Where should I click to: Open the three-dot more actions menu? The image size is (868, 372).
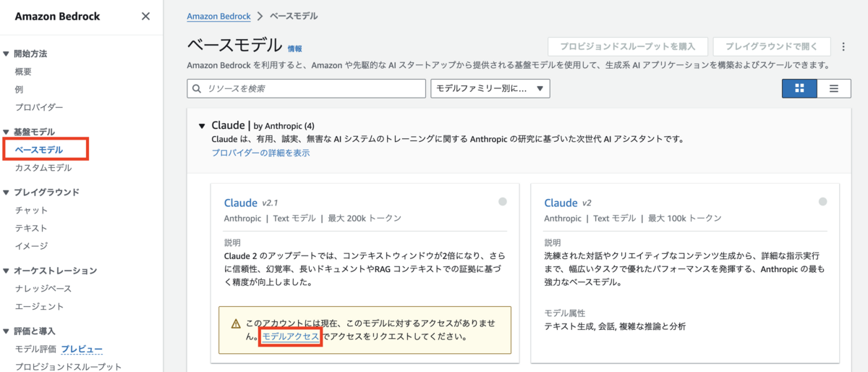(x=843, y=46)
